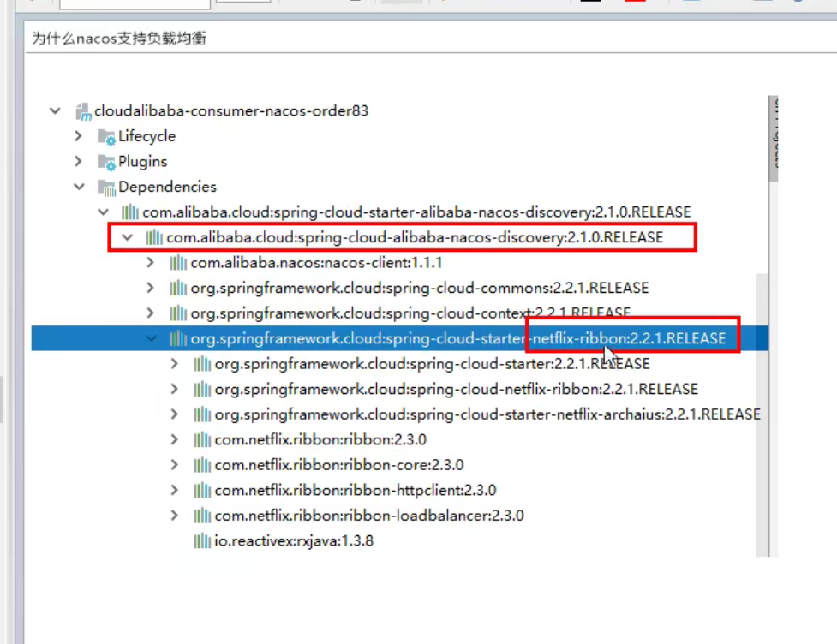The height and width of the screenshot is (644, 837).
Task: Click library icon beside ribbon-httpclient:2.3.0
Action: (202, 491)
